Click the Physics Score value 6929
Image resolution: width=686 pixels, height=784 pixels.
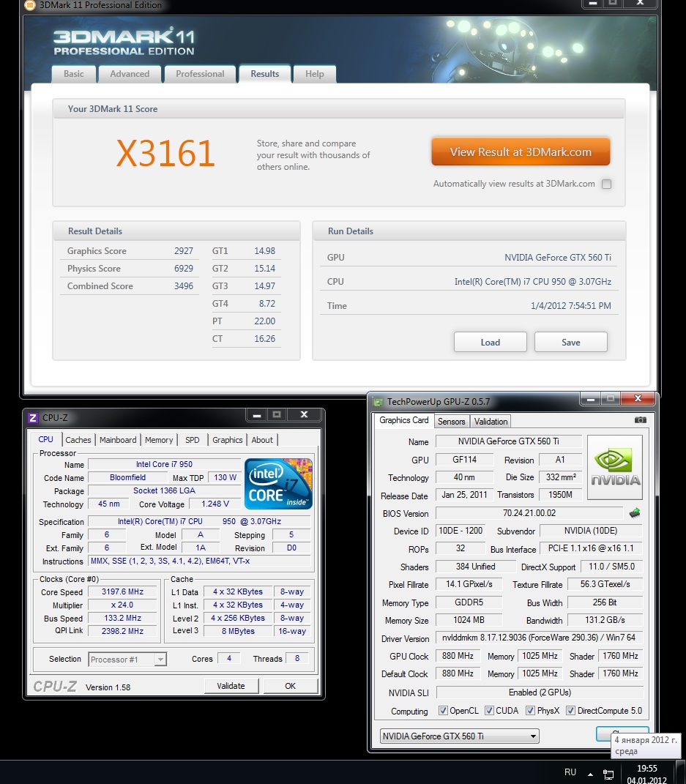click(x=184, y=269)
